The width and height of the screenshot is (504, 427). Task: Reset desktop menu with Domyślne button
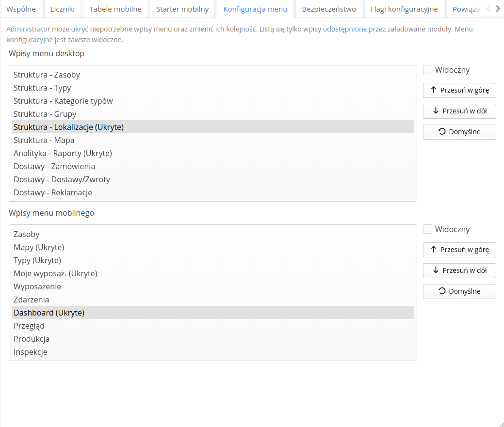click(459, 132)
